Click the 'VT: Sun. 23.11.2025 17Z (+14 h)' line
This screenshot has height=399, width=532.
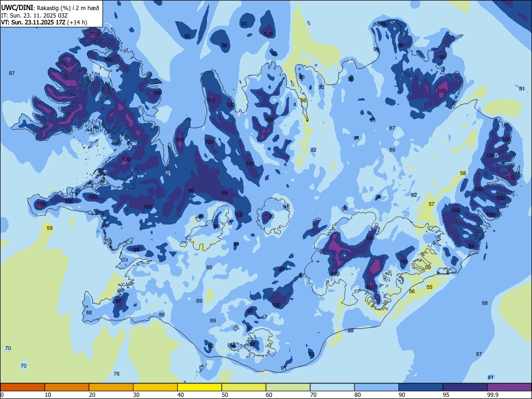click(x=44, y=22)
